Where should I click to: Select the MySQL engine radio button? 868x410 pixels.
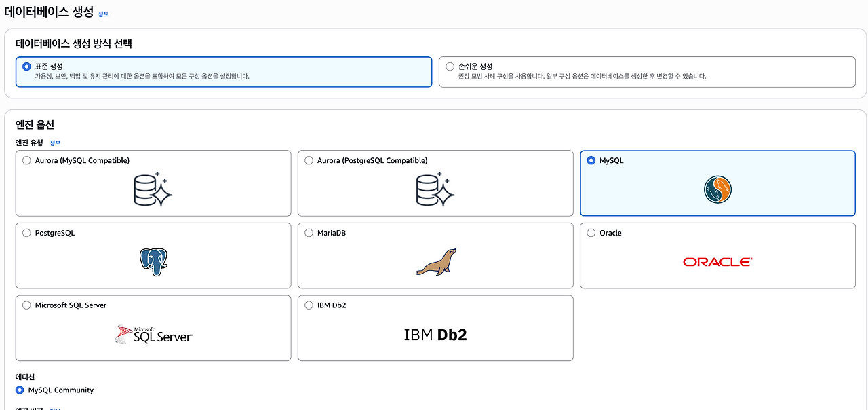point(591,161)
